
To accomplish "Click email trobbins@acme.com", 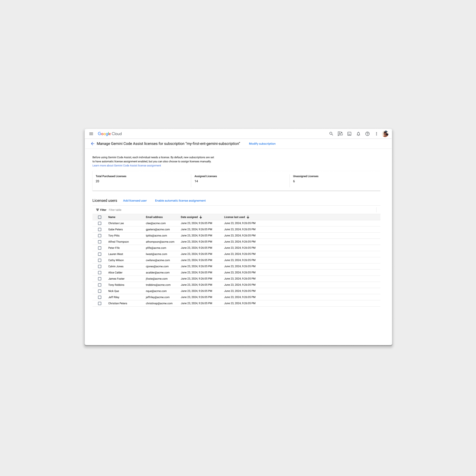I will [x=158, y=285].
